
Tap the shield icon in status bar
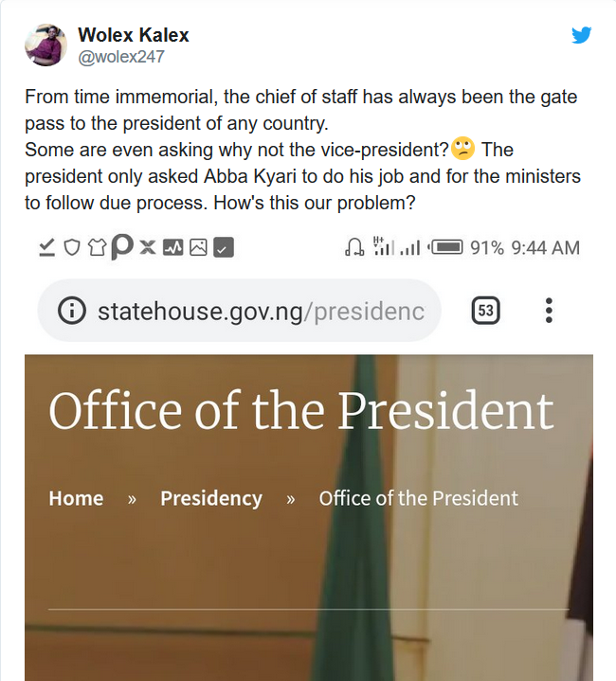coord(72,248)
